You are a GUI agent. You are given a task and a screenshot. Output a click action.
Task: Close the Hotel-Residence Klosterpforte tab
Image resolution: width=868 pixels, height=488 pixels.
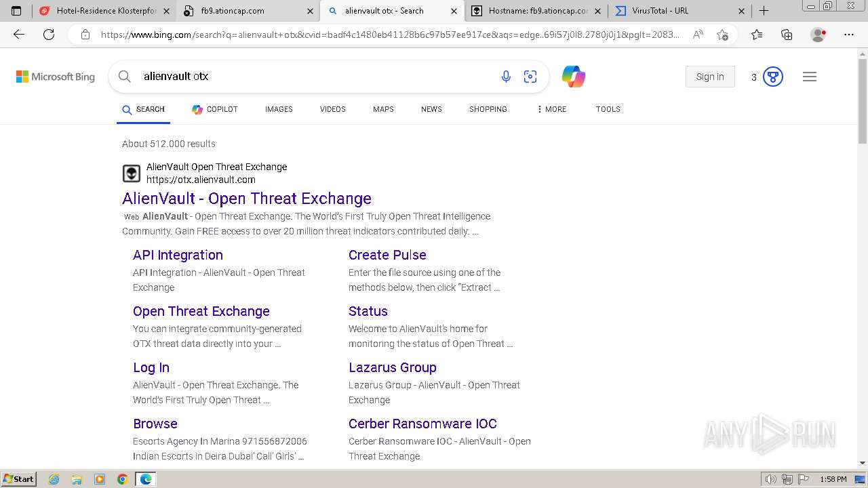click(x=166, y=11)
